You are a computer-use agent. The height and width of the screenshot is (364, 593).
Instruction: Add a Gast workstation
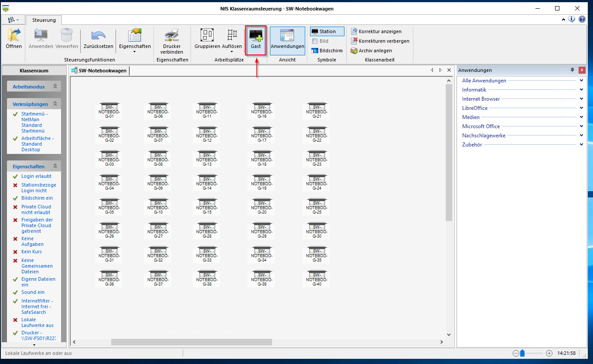(256, 41)
